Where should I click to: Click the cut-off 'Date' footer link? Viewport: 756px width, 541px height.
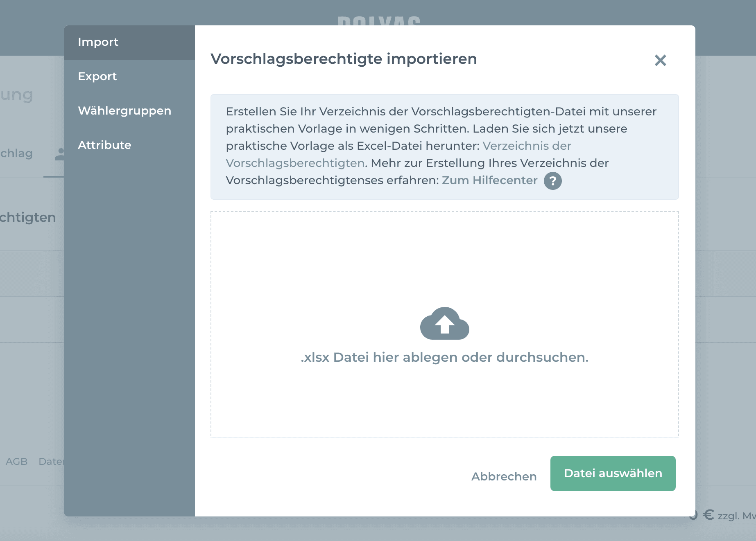click(x=51, y=462)
